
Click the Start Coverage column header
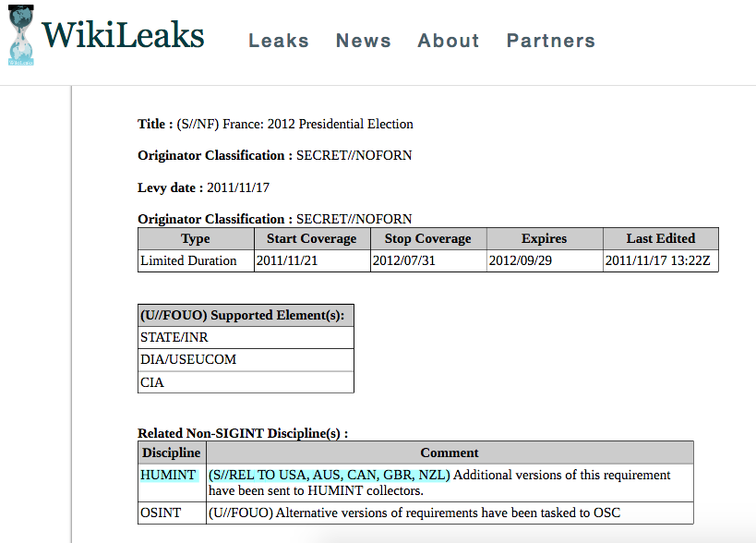click(x=312, y=238)
